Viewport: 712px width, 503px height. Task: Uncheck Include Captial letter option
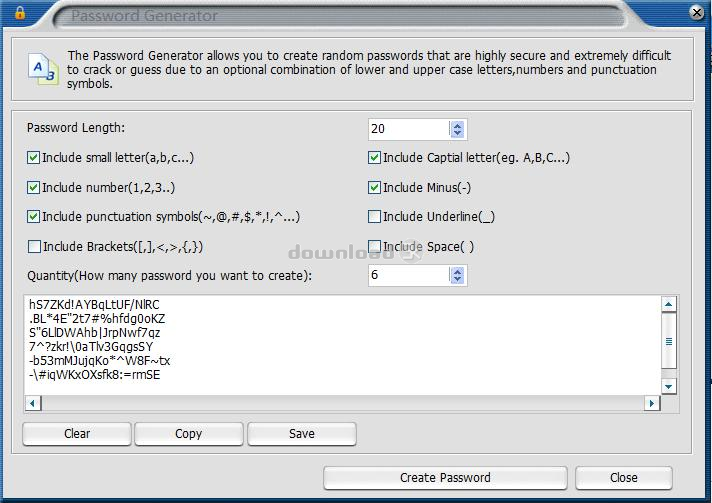click(374, 158)
